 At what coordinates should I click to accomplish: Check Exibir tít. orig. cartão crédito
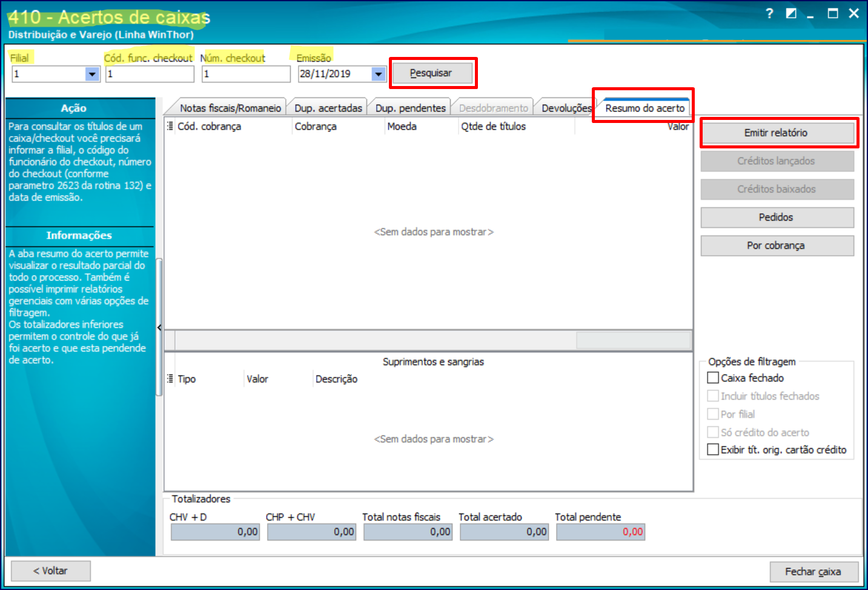coord(713,449)
